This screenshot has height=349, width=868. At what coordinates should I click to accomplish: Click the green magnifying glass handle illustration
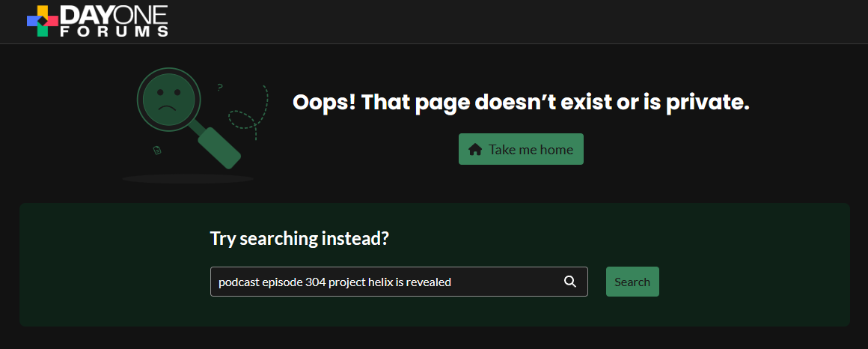click(x=217, y=147)
